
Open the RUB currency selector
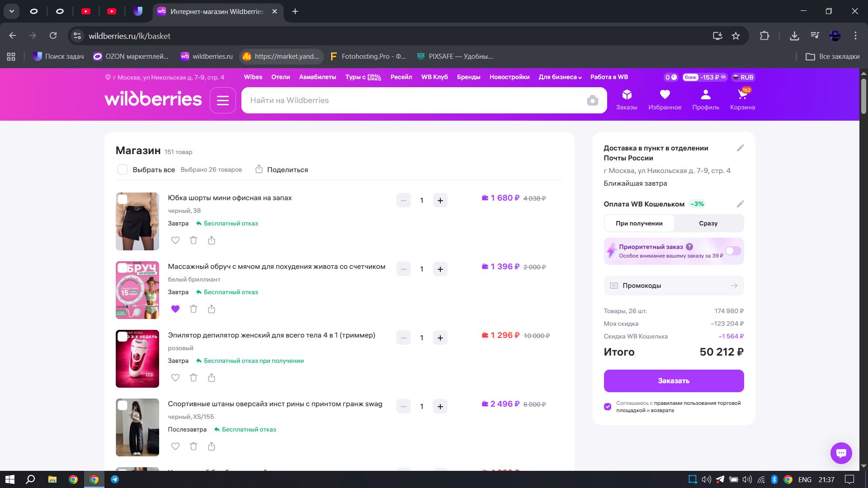click(743, 77)
